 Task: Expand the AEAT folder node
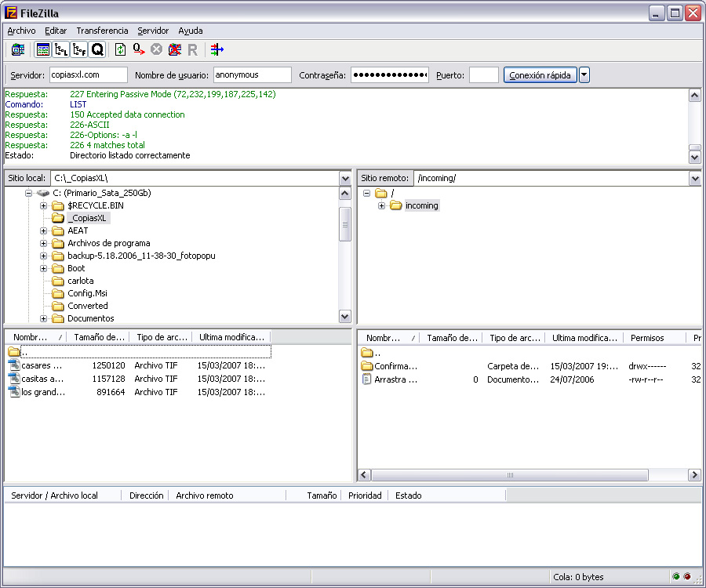(44, 230)
